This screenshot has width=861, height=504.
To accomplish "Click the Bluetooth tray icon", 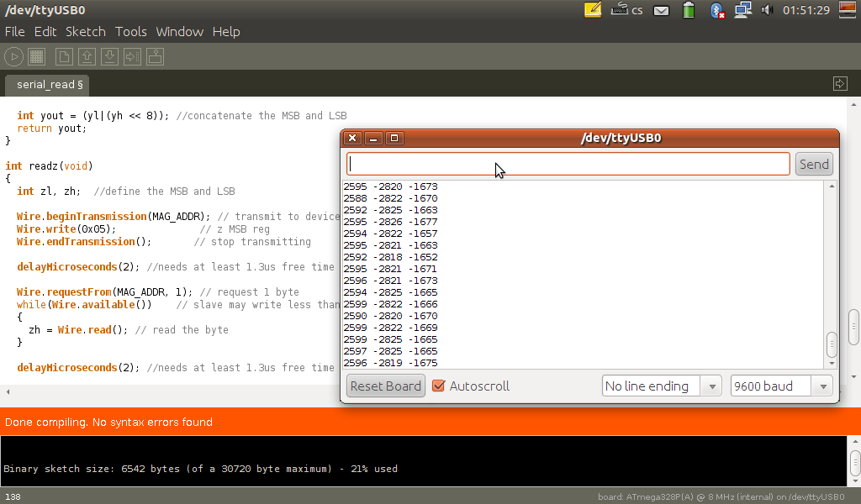I will 717,11.
